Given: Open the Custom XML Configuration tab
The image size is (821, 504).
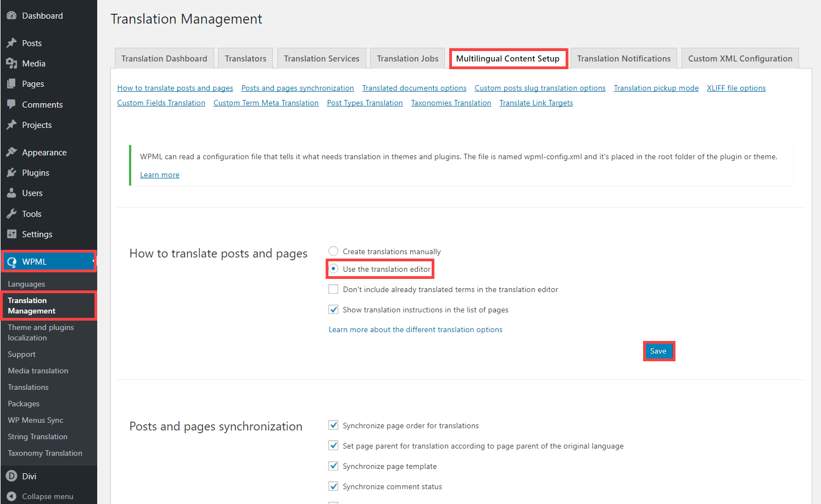Looking at the screenshot, I should tap(740, 58).
